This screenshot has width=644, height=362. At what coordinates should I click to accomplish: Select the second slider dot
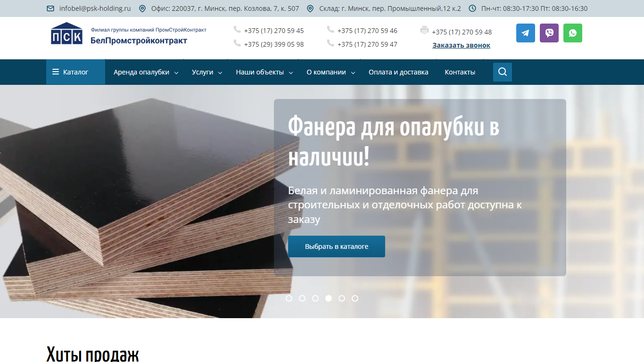(302, 298)
